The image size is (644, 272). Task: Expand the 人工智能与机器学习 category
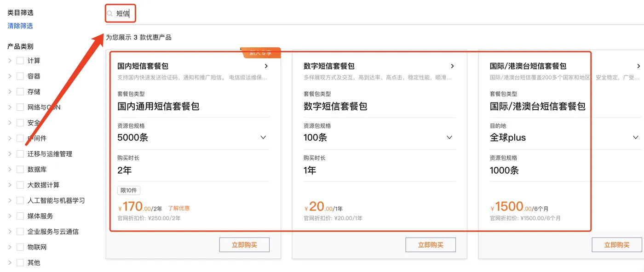[10, 200]
